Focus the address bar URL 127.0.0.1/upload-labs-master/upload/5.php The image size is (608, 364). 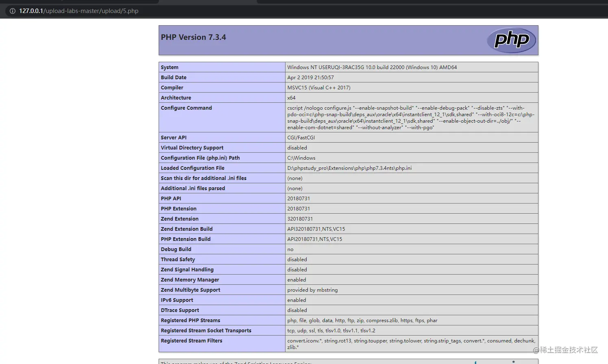[78, 11]
